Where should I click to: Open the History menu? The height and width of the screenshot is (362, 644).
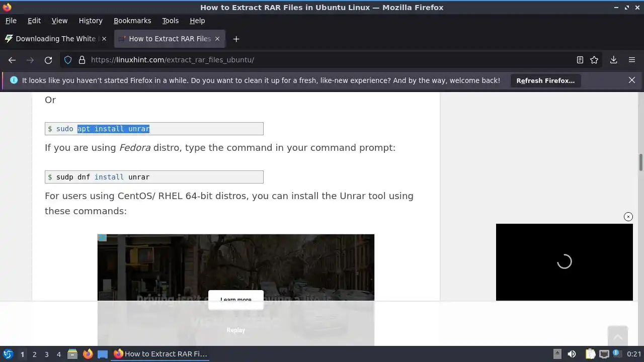tap(91, 21)
